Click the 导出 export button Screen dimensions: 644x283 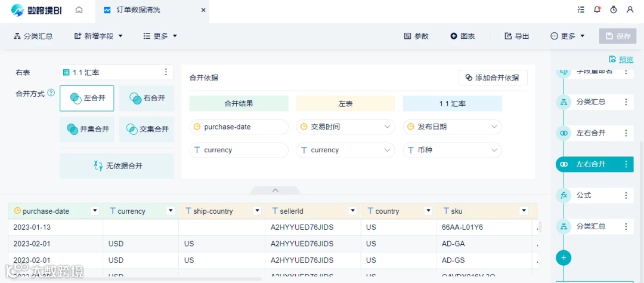516,36
